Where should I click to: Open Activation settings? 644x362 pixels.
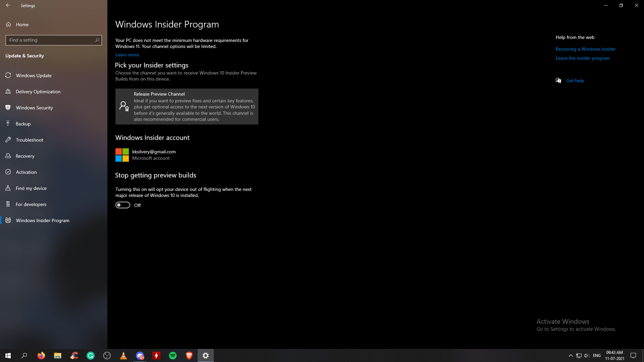coord(54,172)
